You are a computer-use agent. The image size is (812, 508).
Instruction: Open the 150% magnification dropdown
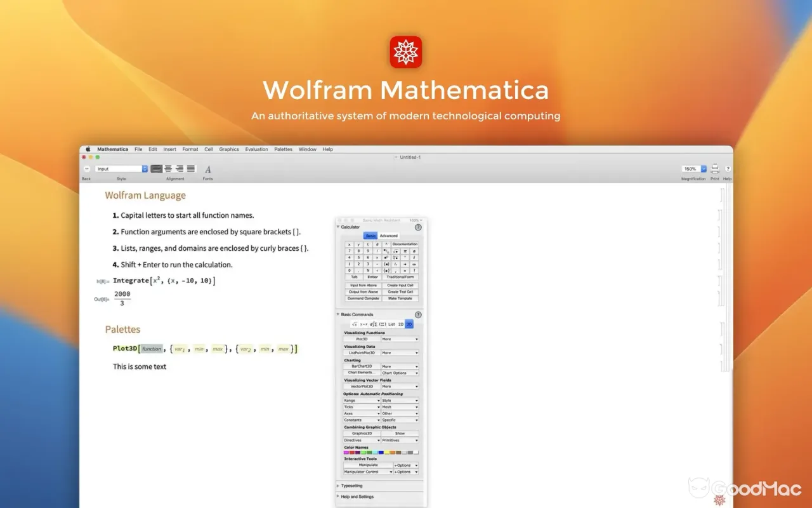point(694,169)
